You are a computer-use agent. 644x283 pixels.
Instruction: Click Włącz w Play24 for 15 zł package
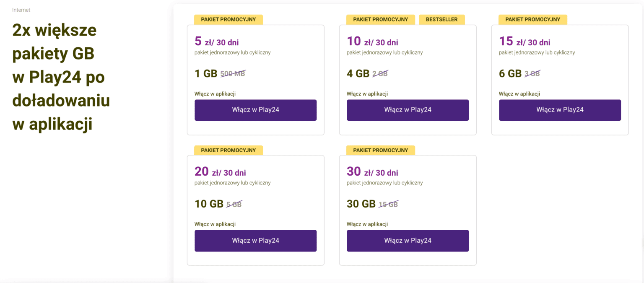[x=560, y=110]
